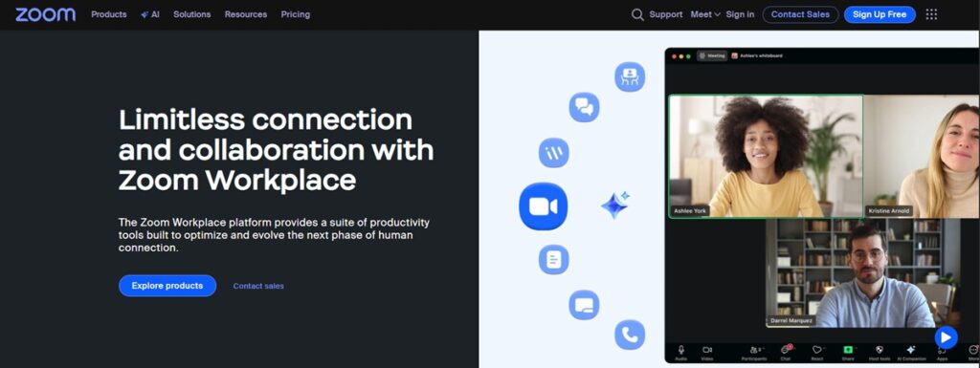Click Video camera in meeting toolbar
The image size is (980, 368).
click(x=707, y=353)
